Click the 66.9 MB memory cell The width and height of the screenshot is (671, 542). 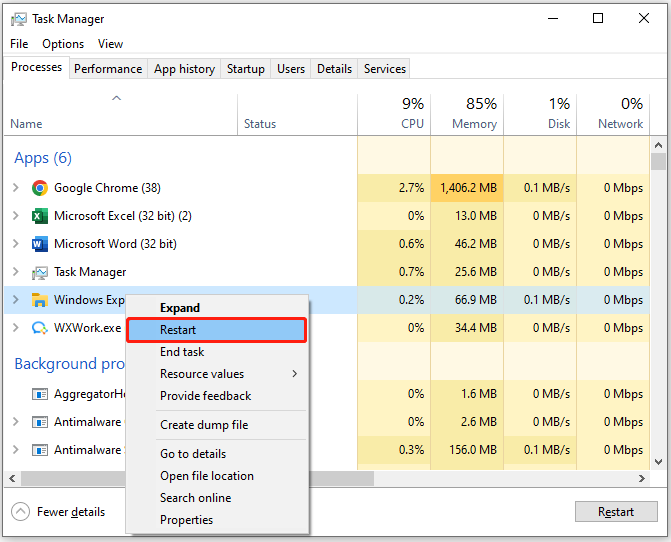[x=467, y=300]
